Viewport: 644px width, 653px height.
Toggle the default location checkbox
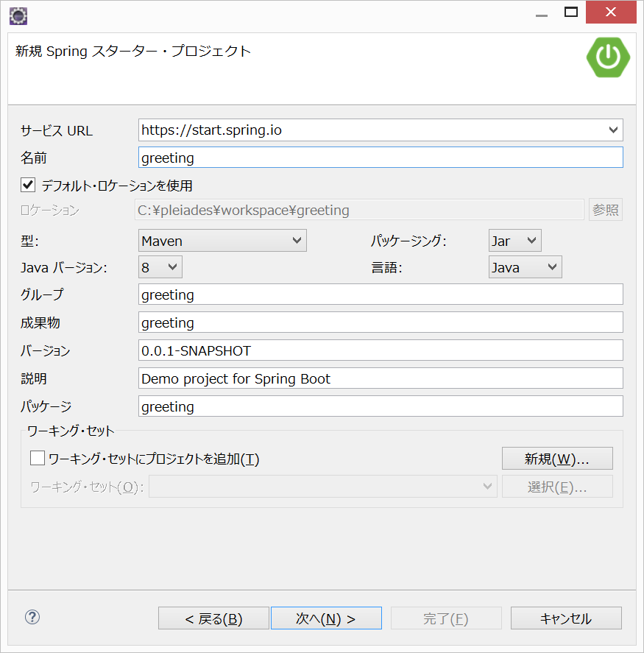click(28, 185)
